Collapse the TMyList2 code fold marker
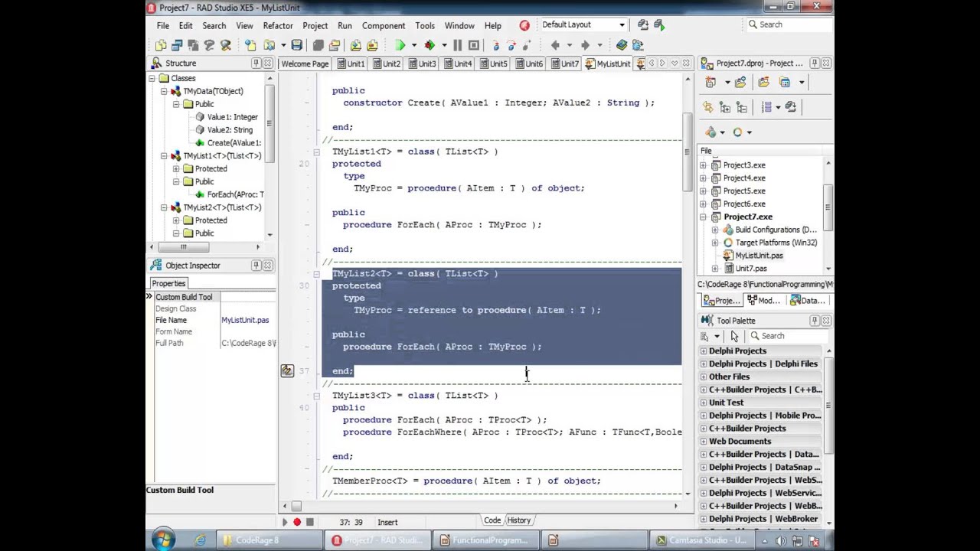The image size is (980, 551). (316, 273)
